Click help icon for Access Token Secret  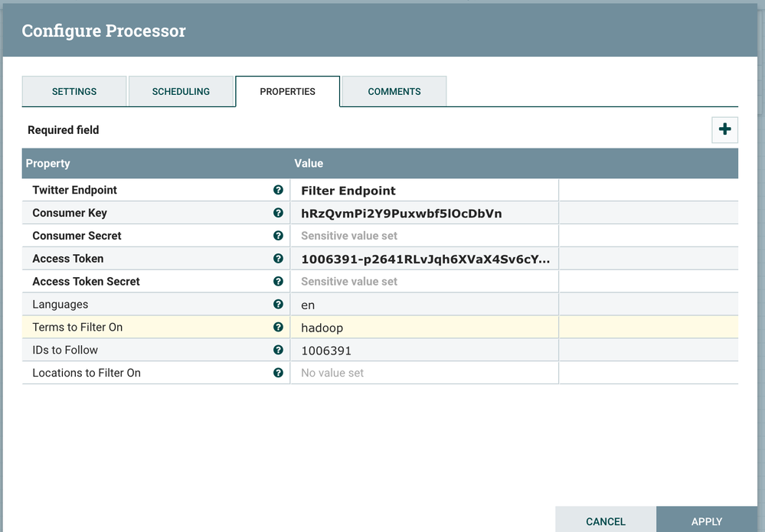click(x=278, y=282)
